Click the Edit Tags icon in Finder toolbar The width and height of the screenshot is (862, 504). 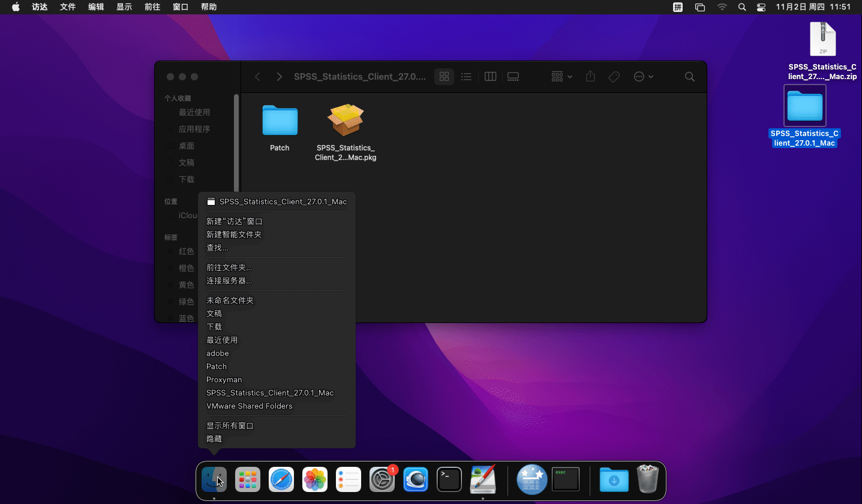tap(614, 77)
